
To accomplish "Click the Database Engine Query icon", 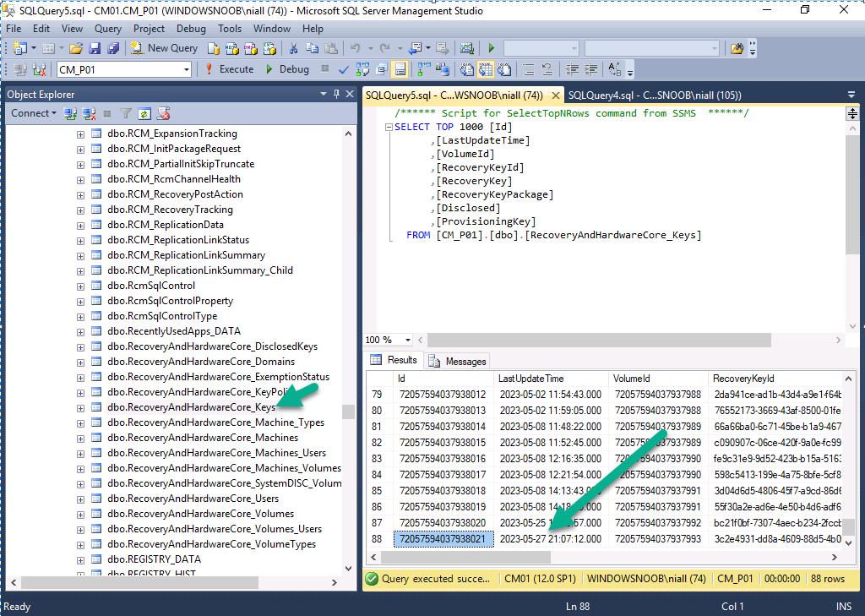I will click(214, 48).
